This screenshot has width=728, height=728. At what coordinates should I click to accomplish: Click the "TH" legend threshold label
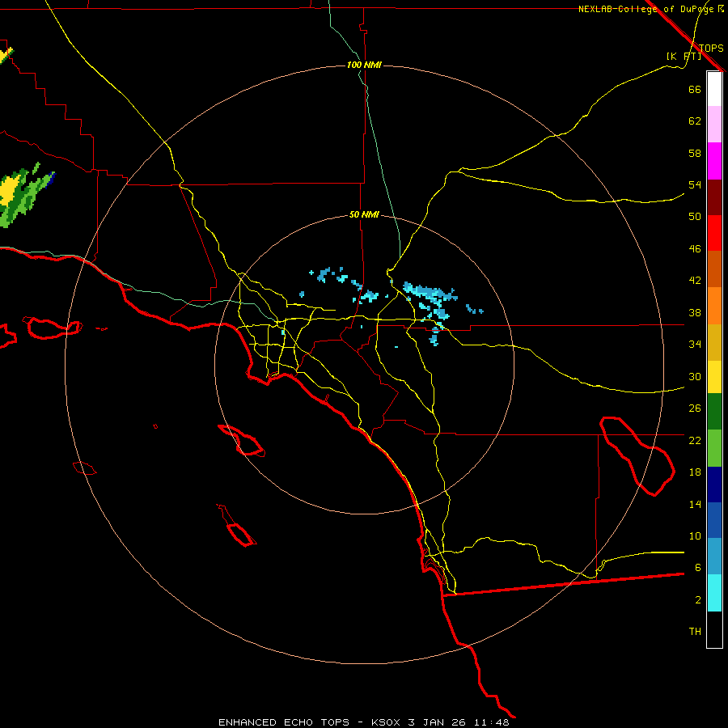point(695,632)
